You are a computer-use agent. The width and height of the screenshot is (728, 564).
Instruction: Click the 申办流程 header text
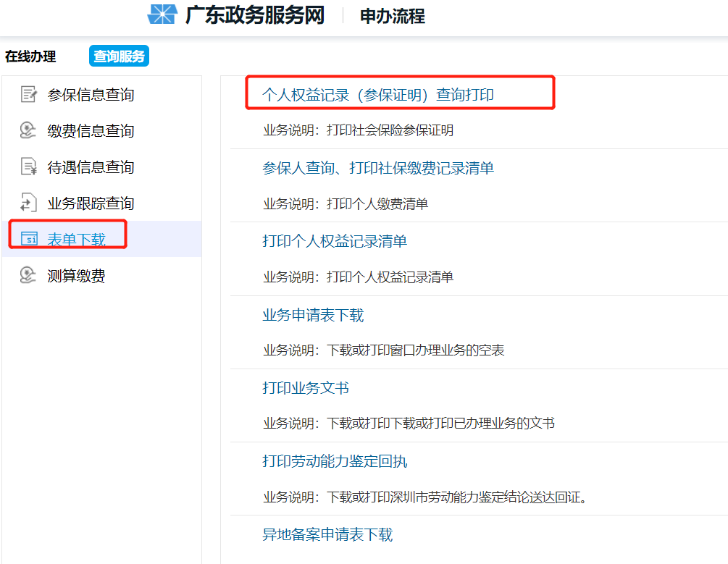click(393, 16)
